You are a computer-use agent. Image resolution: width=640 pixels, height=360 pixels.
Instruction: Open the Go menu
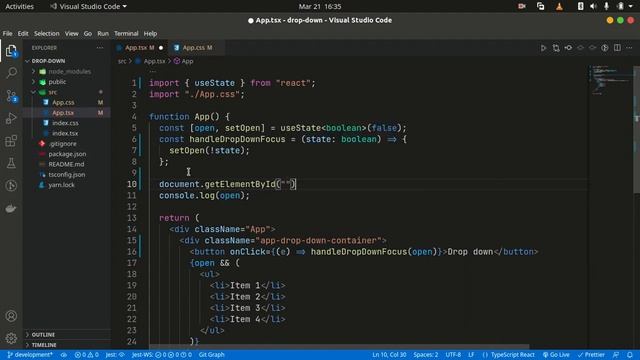88,33
